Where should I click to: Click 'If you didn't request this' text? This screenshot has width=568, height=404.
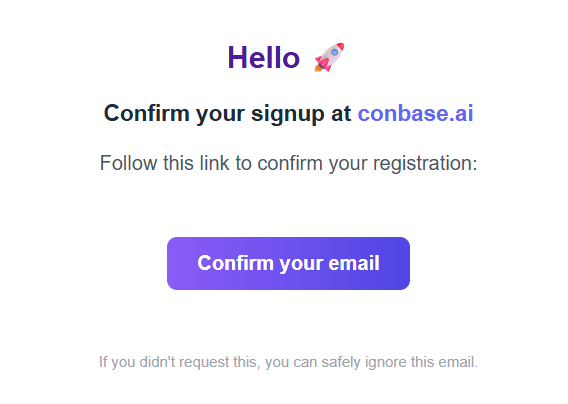(x=179, y=362)
